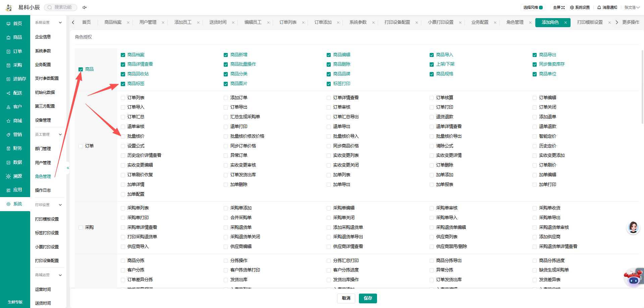Open the 配送 sidebar module icon

(8, 93)
